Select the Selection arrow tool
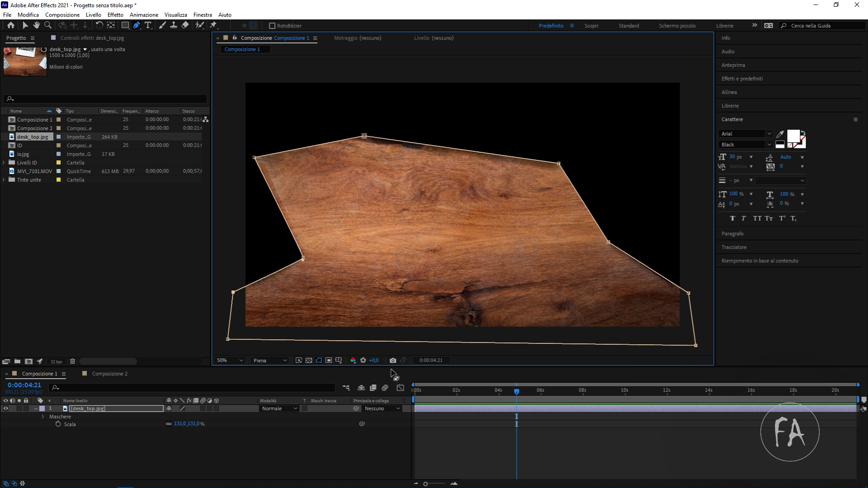The width and height of the screenshot is (868, 488). click(x=25, y=25)
